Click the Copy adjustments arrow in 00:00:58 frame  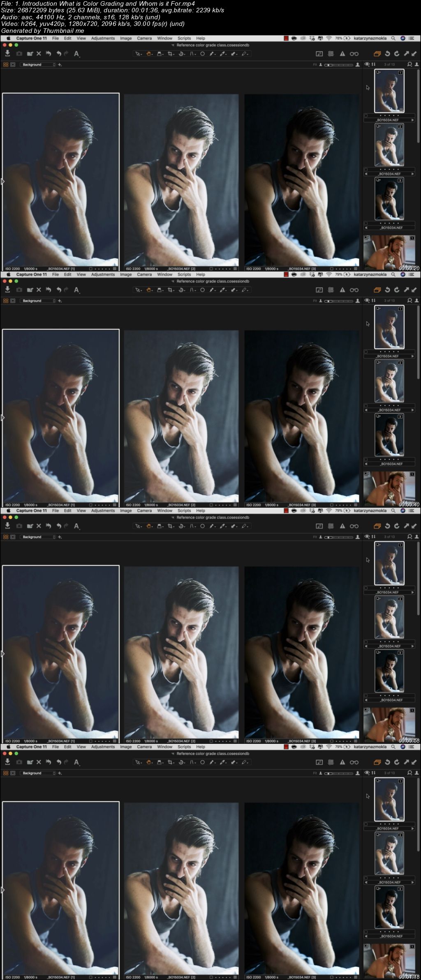click(x=406, y=526)
